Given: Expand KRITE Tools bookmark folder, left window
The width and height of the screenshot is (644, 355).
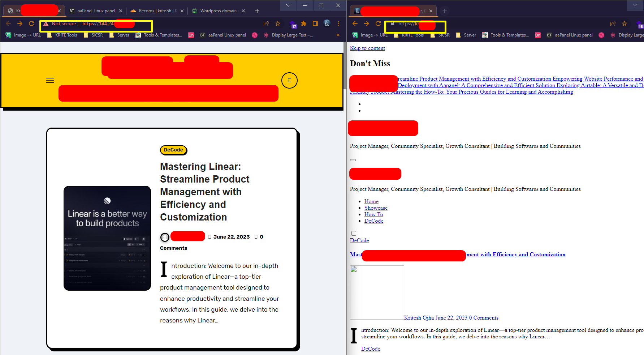Looking at the screenshot, I should [x=62, y=35].
